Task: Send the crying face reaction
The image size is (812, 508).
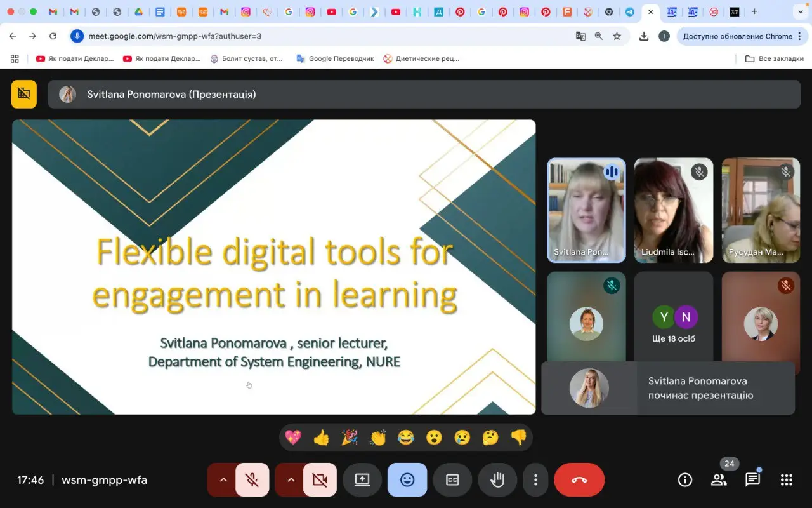Action: (x=462, y=438)
